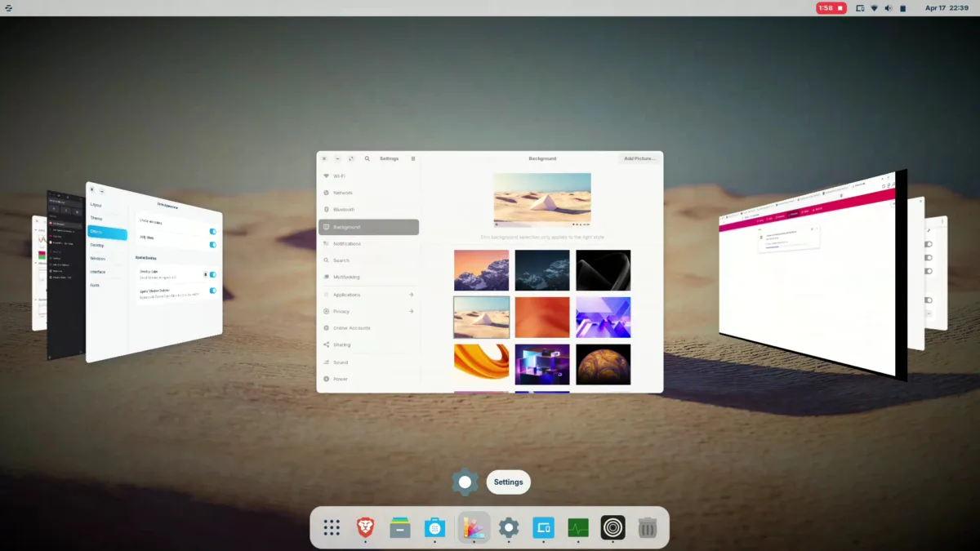Open the blue screen-device app in dock
Screen dimensions: 980x551
pyautogui.click(x=544, y=528)
